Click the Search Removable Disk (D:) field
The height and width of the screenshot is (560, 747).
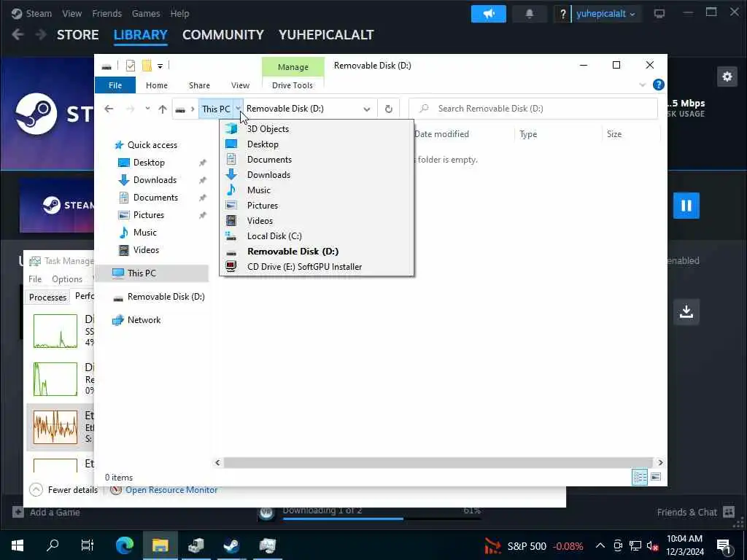533,109
